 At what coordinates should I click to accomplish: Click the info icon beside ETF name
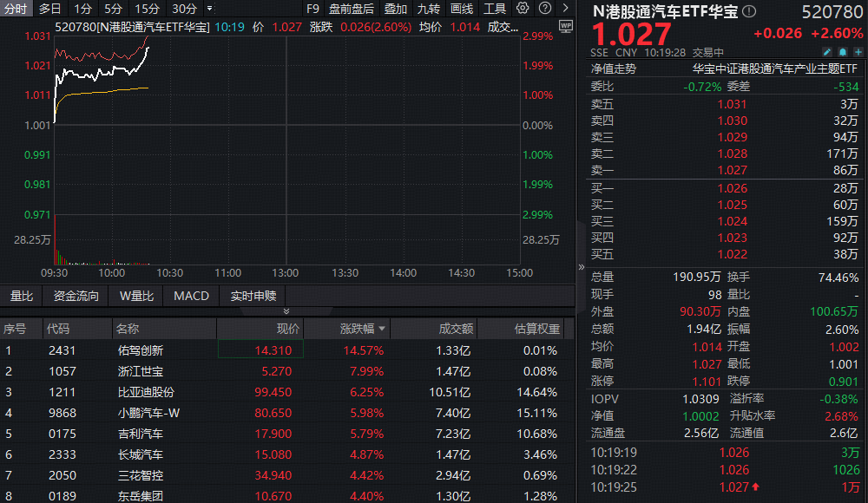[749, 11]
